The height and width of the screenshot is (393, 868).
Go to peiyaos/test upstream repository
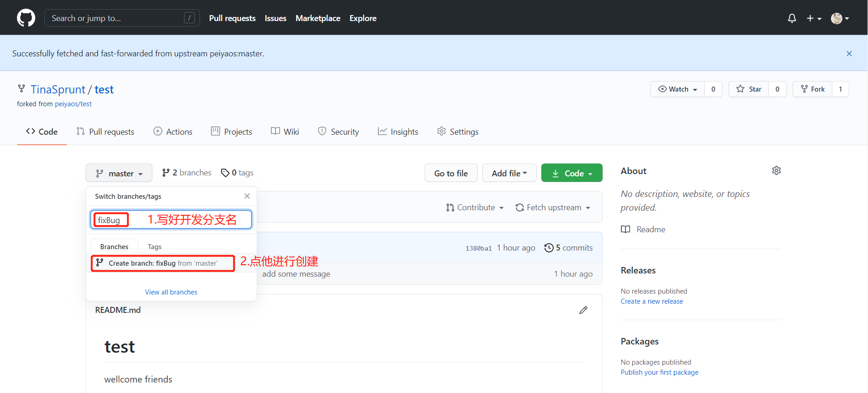tap(73, 104)
